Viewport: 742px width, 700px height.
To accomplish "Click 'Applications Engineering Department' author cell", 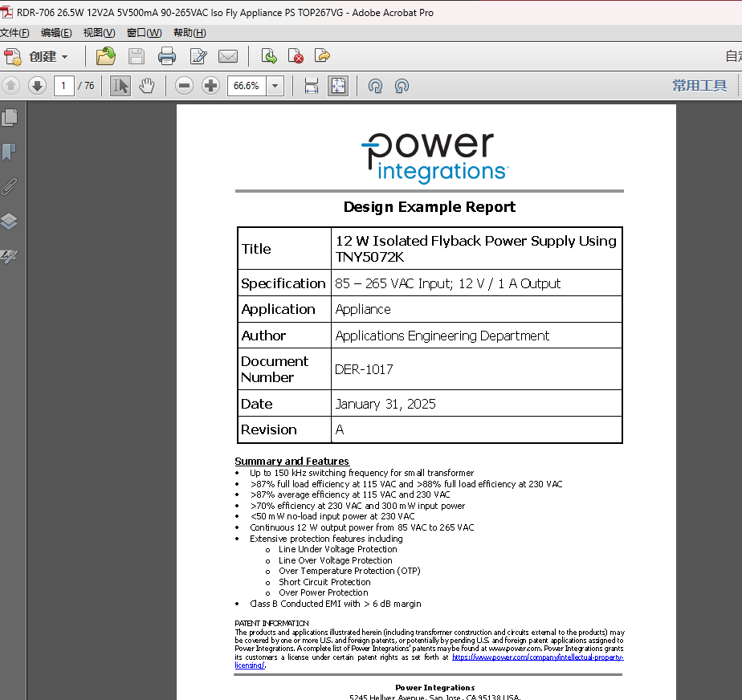I will tap(476, 336).
